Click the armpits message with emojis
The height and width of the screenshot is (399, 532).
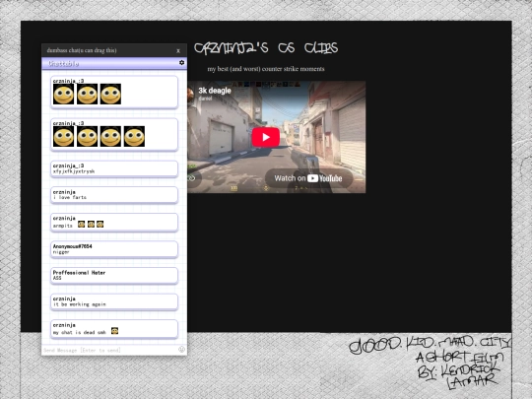[114, 222]
